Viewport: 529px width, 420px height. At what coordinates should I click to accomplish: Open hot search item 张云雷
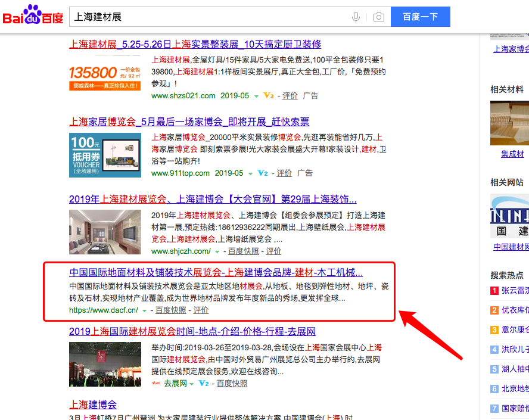tap(515, 291)
